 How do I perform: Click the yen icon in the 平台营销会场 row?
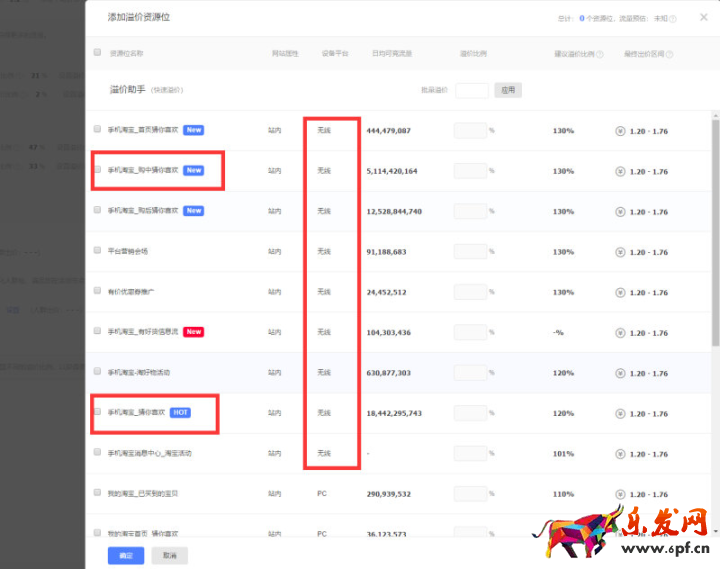[620, 252]
